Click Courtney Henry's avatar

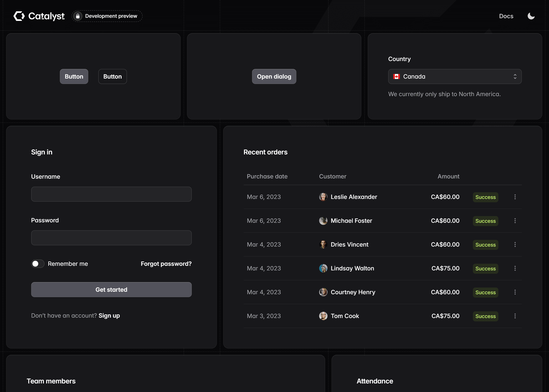(x=323, y=292)
